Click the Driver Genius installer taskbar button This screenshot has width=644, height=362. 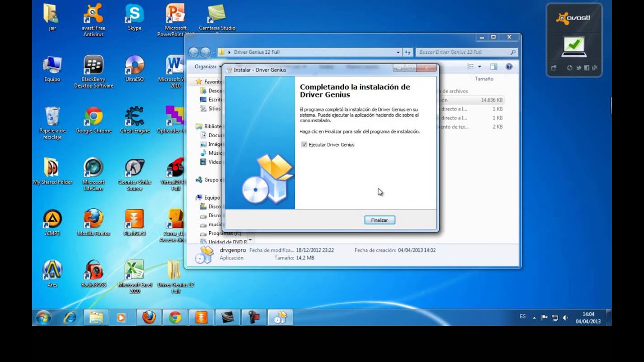pos(280,317)
